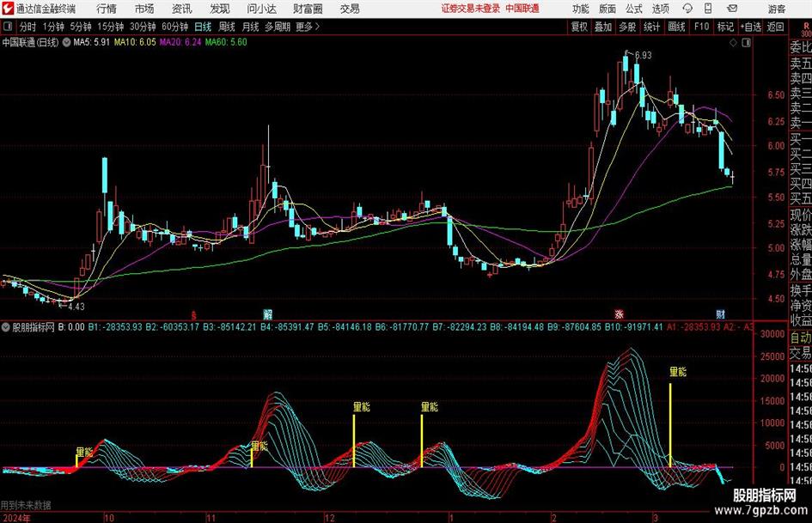This screenshot has width=812, height=523.
Task: Open the 发现 menu
Action: (220, 9)
